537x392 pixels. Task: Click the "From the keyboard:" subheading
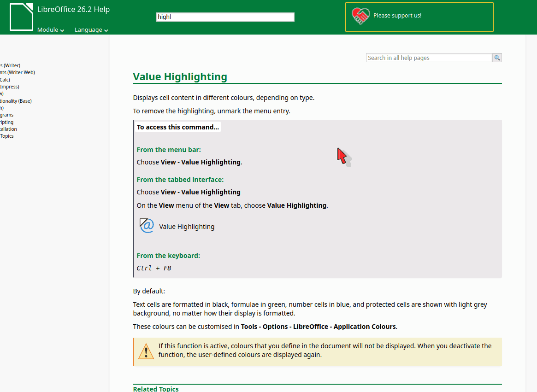169,255
